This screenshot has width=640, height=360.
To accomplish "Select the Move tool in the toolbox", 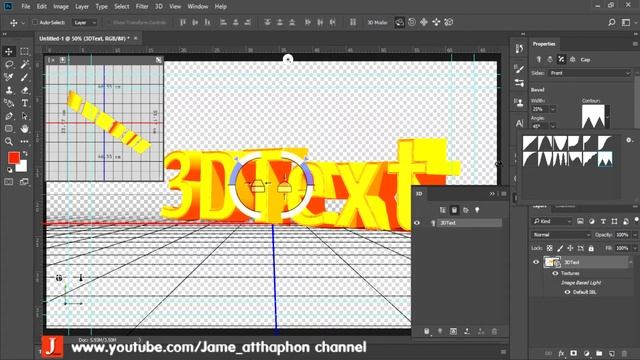I will point(9,51).
